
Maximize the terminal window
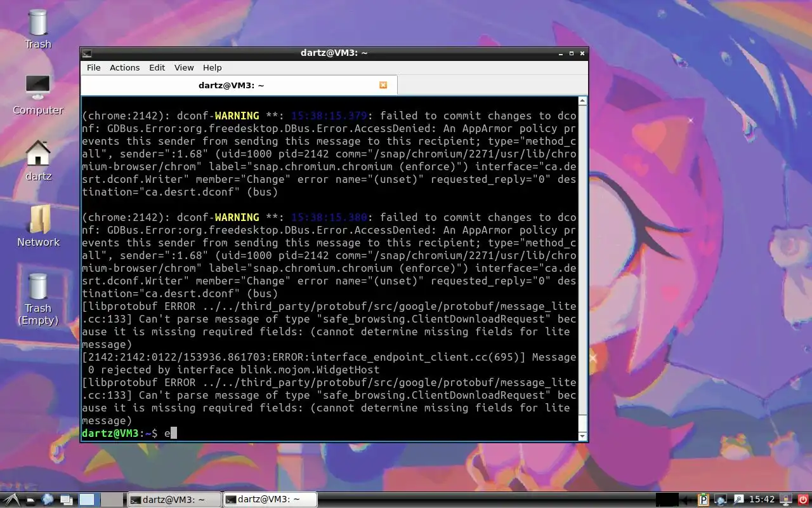tap(572, 53)
